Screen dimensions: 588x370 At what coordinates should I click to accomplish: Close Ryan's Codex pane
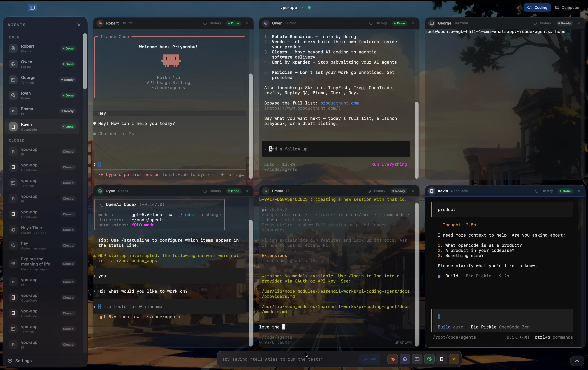[247, 191]
